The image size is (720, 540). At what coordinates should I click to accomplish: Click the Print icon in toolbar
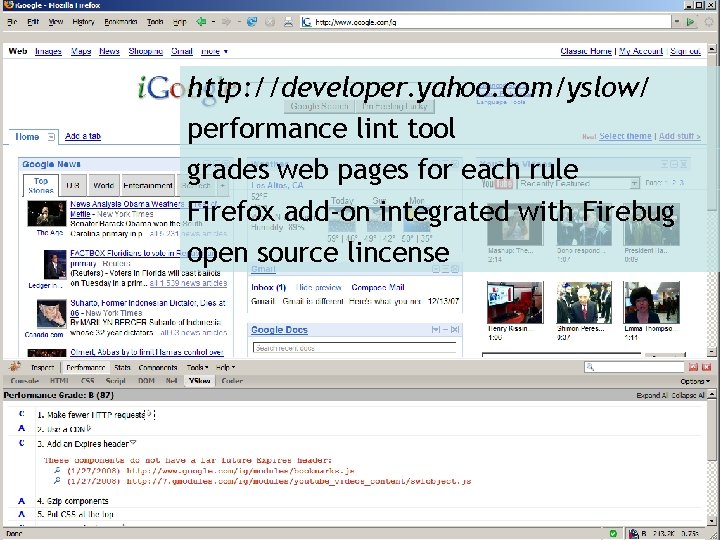tap(288, 22)
